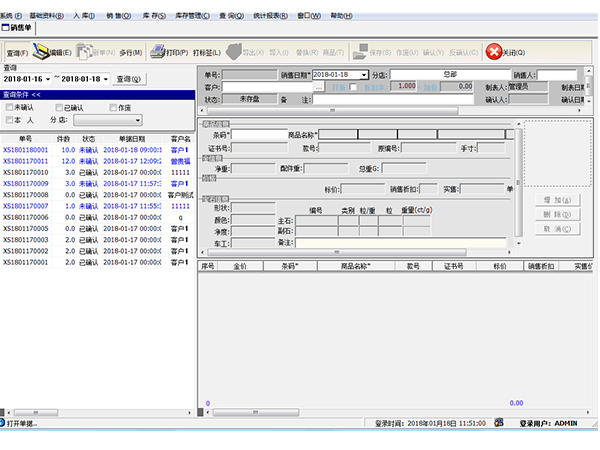Select order row XS1801170008
This screenshot has height=450, width=600.
(x=97, y=195)
